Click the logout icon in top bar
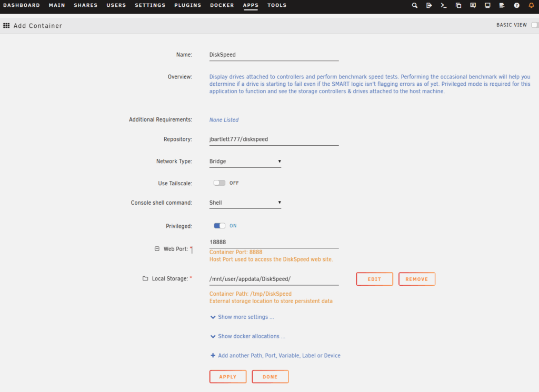The image size is (539, 392). (429, 5)
